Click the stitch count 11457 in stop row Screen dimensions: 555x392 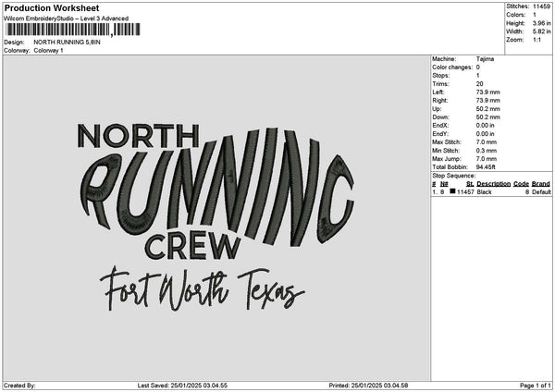pyautogui.click(x=465, y=192)
